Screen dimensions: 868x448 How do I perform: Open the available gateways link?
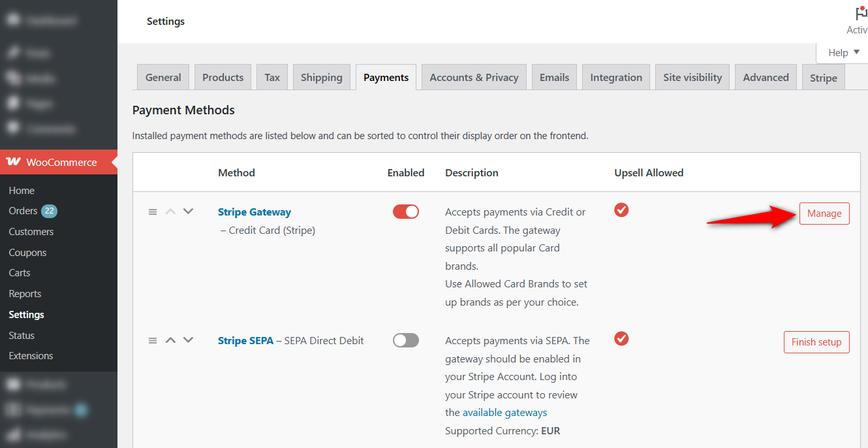505,413
